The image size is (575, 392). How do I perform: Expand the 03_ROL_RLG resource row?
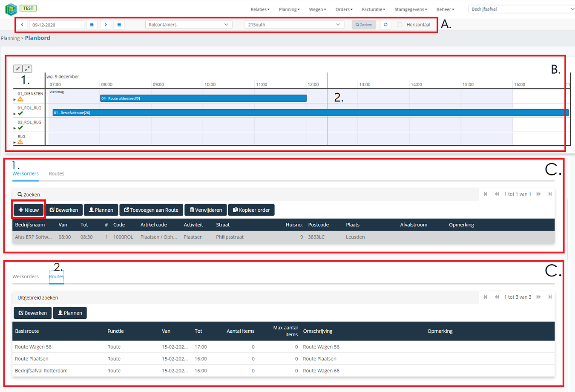click(x=14, y=128)
